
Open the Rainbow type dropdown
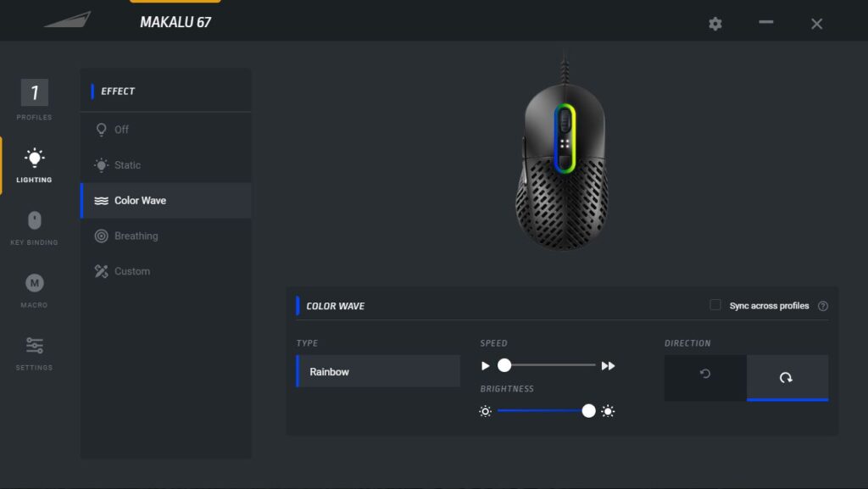pyautogui.click(x=378, y=371)
